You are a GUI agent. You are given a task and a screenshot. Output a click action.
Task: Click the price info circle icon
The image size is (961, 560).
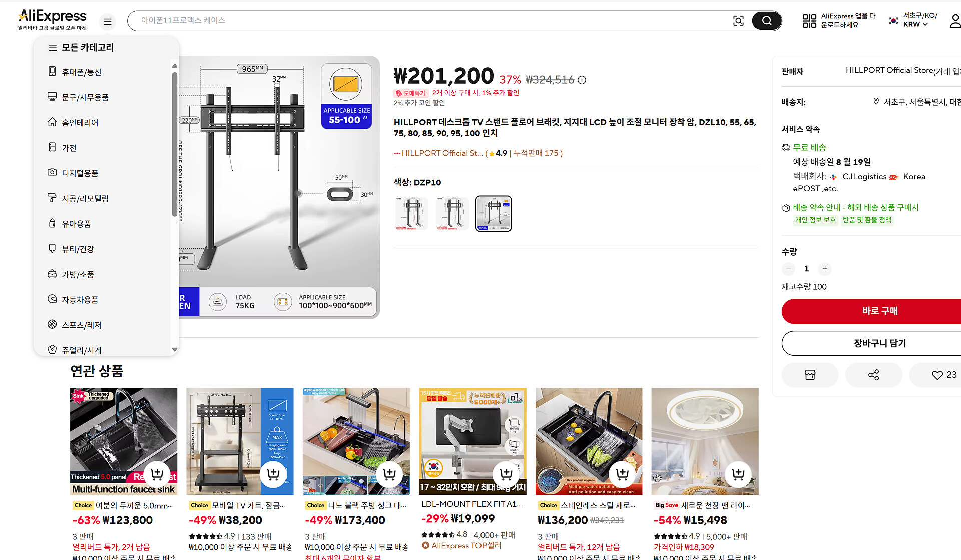[x=582, y=80]
